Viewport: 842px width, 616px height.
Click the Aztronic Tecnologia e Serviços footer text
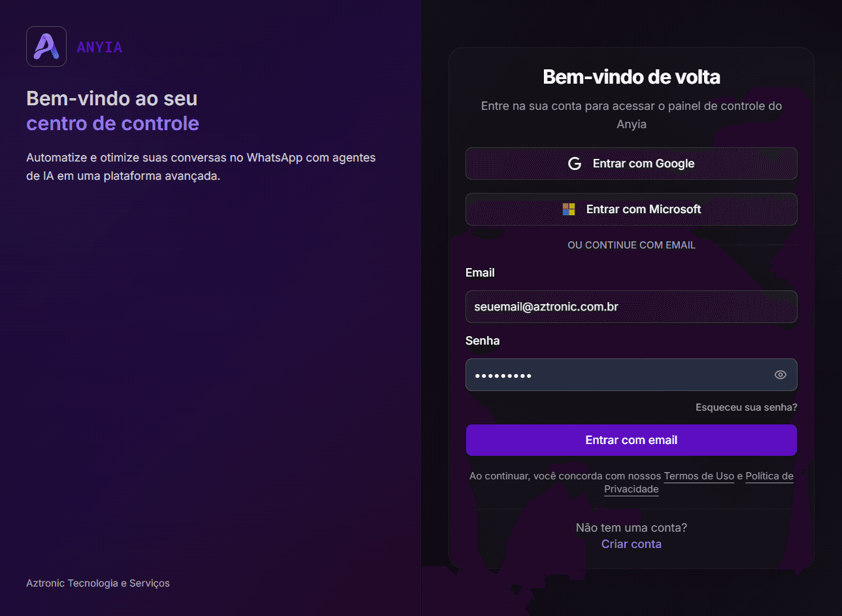pos(98,583)
